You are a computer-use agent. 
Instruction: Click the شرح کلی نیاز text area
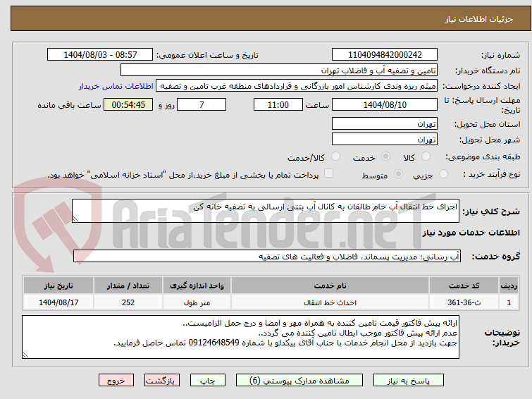click(x=266, y=211)
